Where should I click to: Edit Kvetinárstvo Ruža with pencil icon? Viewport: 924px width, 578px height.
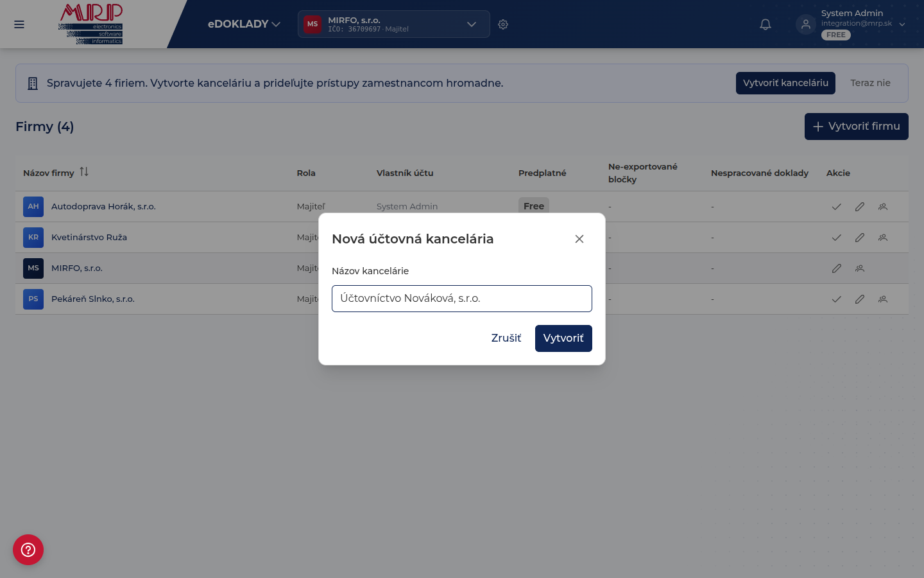(860, 238)
